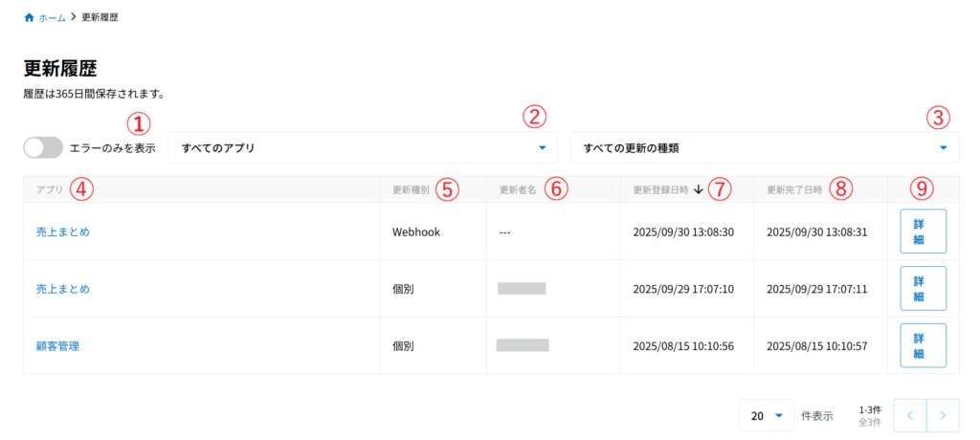980x440 pixels.
Task: Click the 更新種別 column header
Action: click(x=412, y=189)
